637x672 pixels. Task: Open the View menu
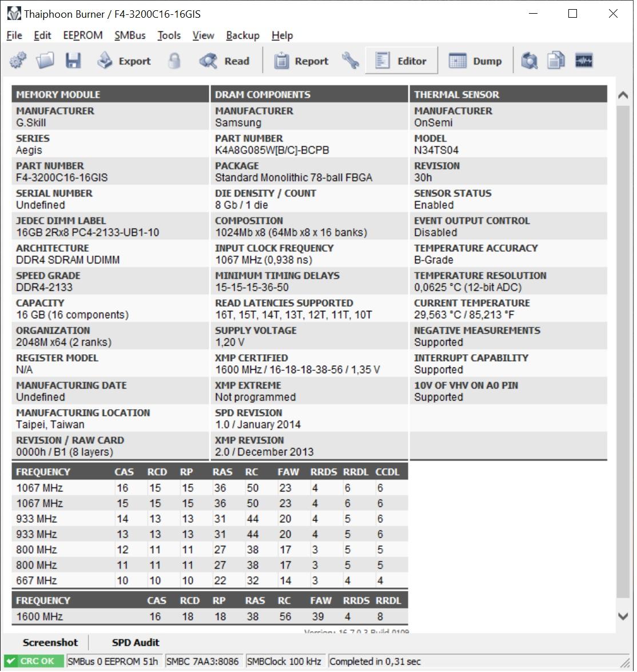(x=204, y=35)
